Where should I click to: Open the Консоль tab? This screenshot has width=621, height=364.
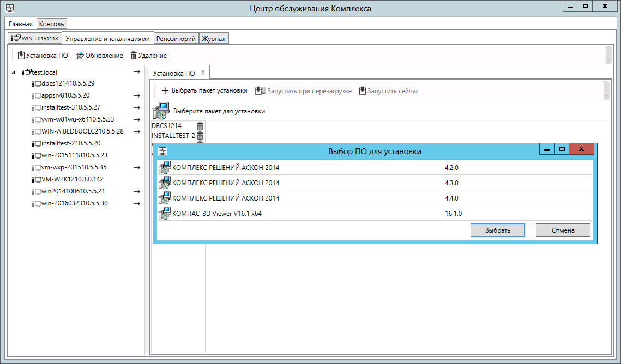[x=51, y=24]
